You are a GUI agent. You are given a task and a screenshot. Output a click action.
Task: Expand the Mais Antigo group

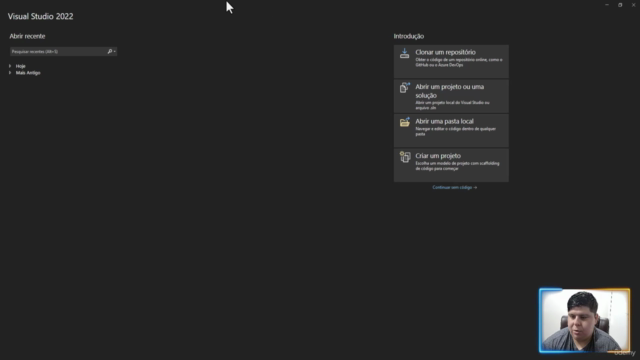[x=10, y=73]
